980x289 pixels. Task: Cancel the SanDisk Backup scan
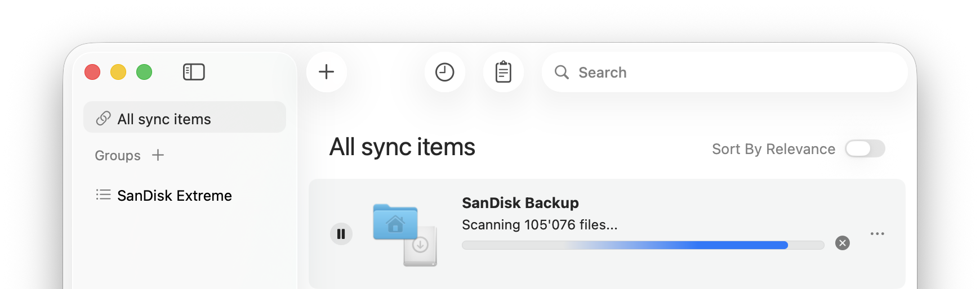click(x=843, y=243)
